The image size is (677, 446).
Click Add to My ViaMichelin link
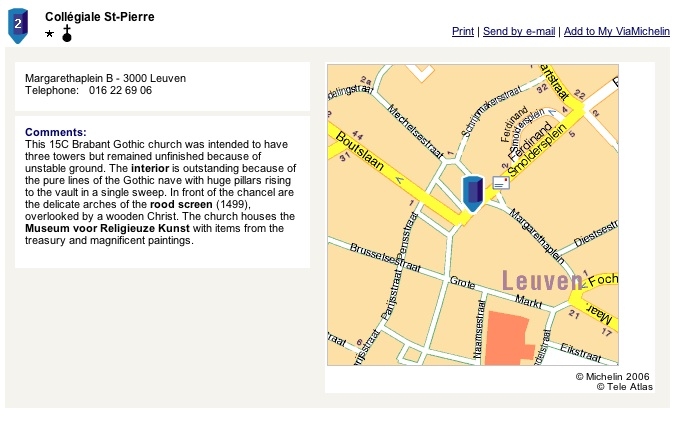[x=616, y=32]
